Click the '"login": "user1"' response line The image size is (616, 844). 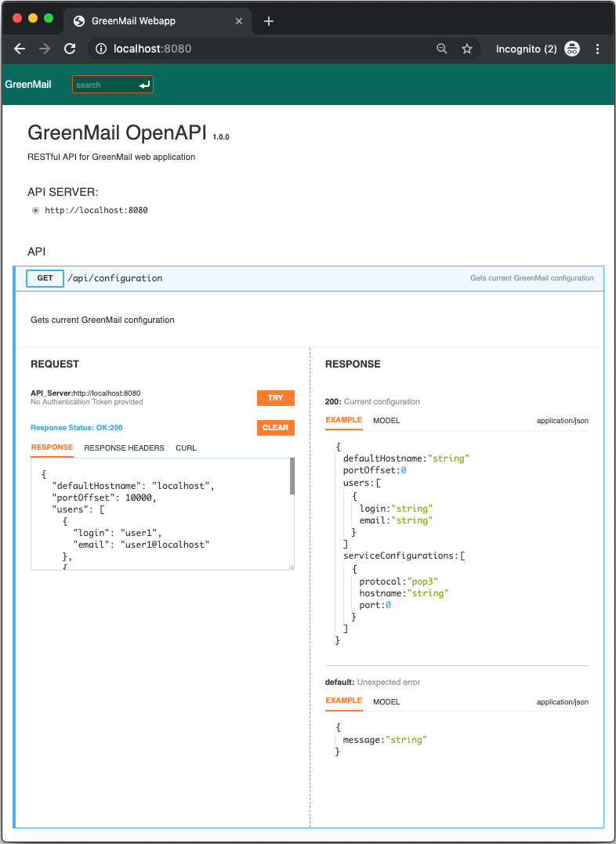click(118, 533)
